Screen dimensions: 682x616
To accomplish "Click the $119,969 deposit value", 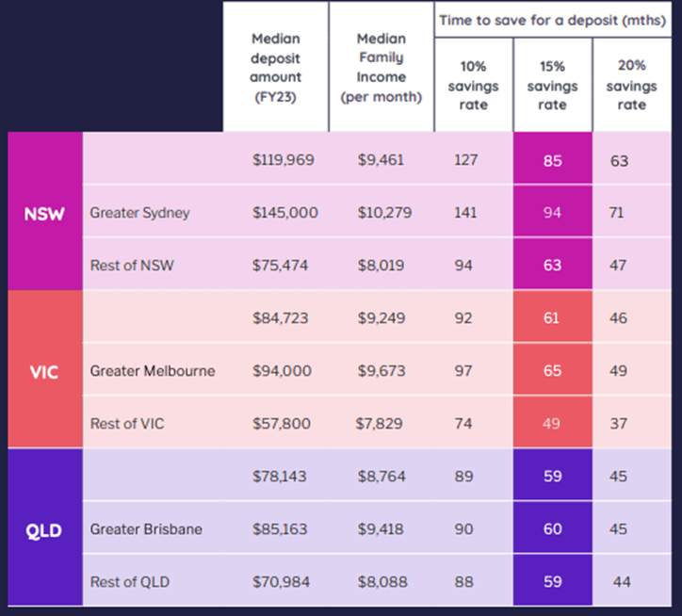I will point(284,160).
